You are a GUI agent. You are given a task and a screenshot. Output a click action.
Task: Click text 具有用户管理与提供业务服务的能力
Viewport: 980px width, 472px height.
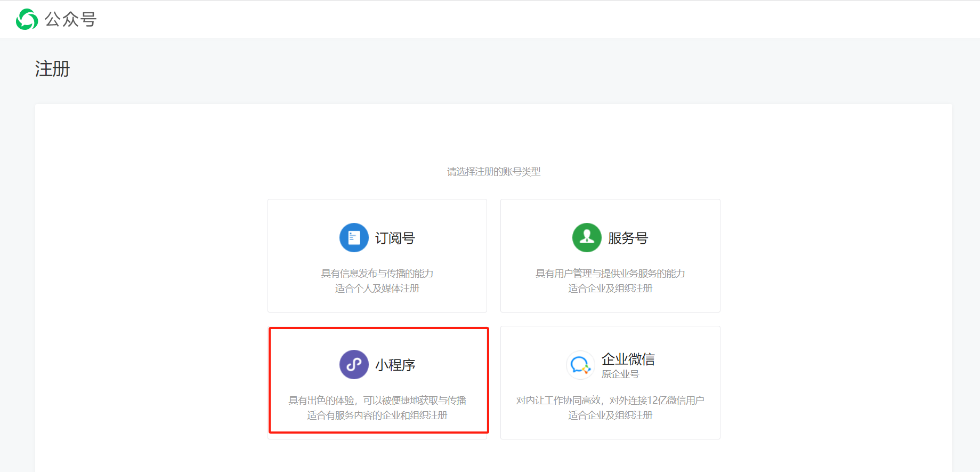tap(610, 274)
